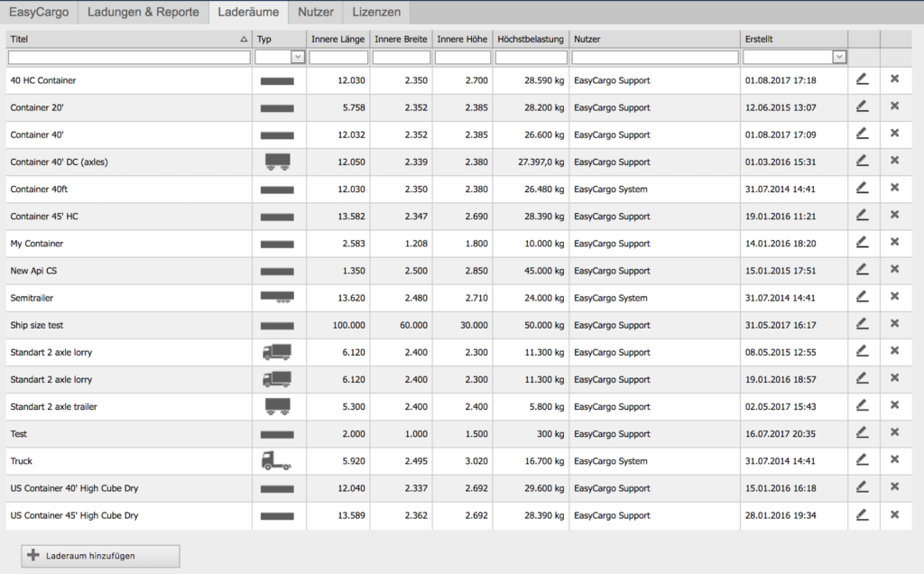Click plus icon on Laderaum hinzufügen
Screen dimensions: 924x574
(33, 555)
